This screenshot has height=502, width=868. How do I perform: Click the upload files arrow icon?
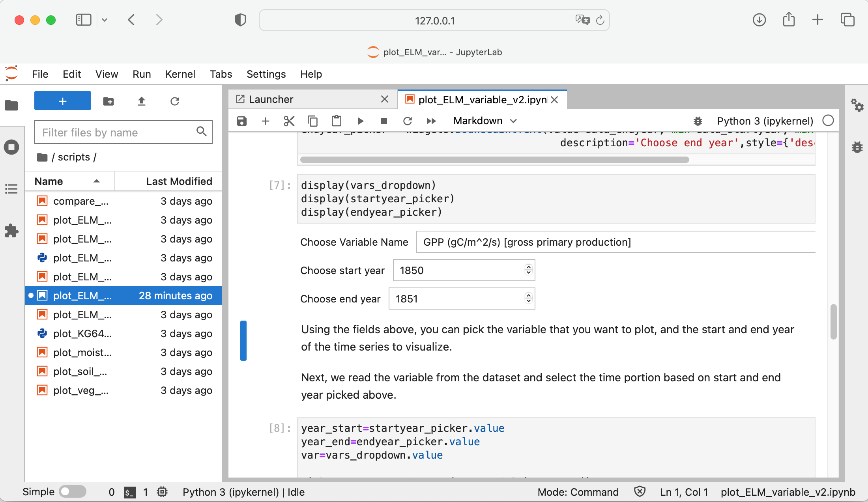pyautogui.click(x=142, y=101)
